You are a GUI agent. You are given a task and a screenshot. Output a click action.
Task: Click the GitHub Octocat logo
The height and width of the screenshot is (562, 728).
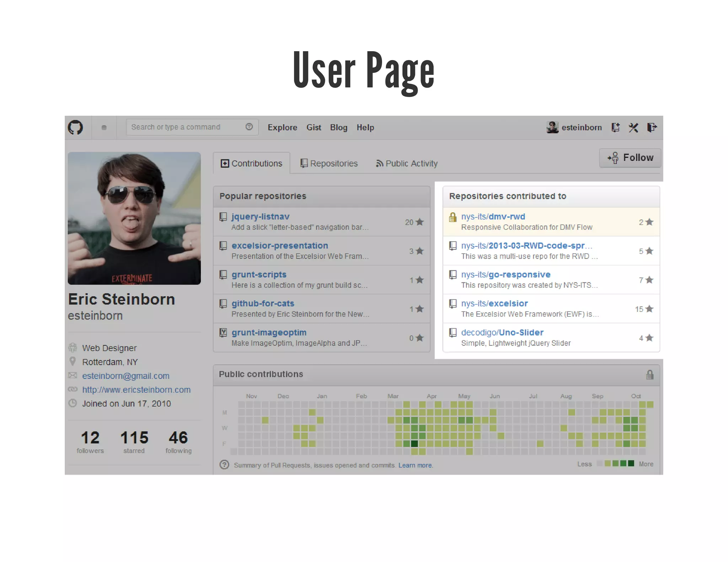coord(75,127)
